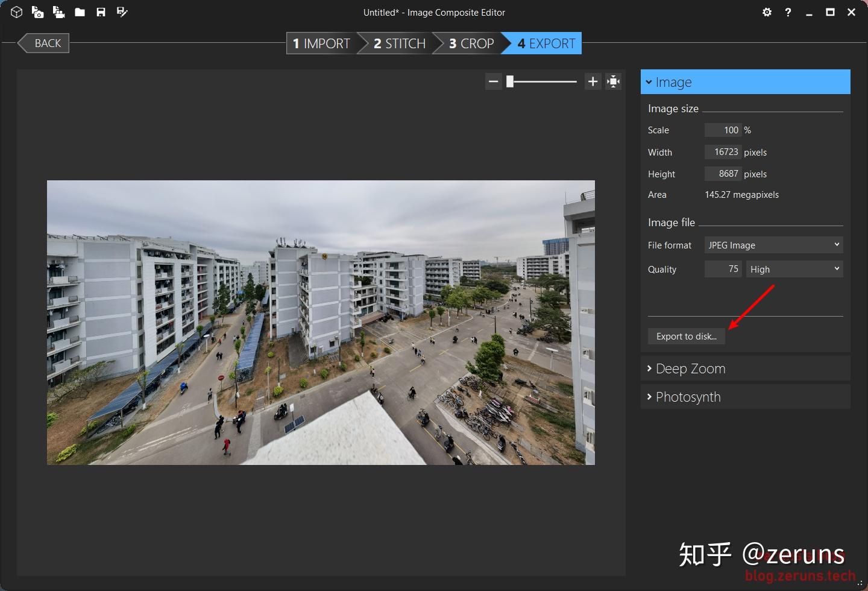The image size is (868, 591).
Task: Open the application settings gear
Action: (767, 12)
